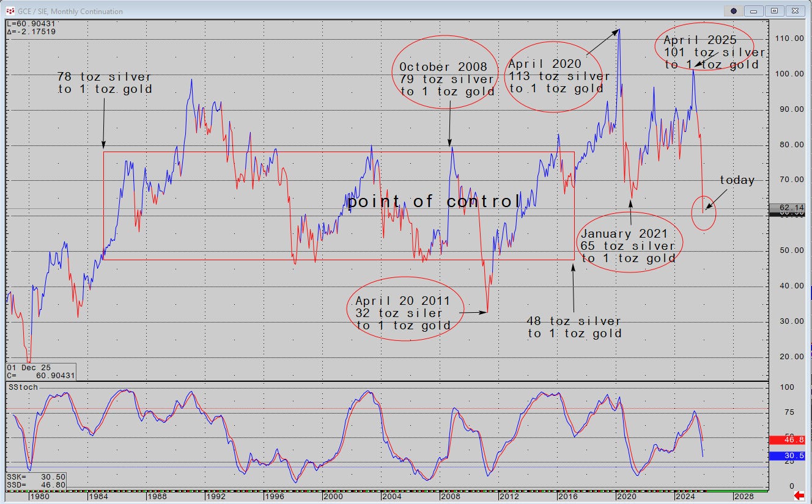Close the GCE / SIE chart window
This screenshot has width=812, height=504.
click(x=795, y=11)
